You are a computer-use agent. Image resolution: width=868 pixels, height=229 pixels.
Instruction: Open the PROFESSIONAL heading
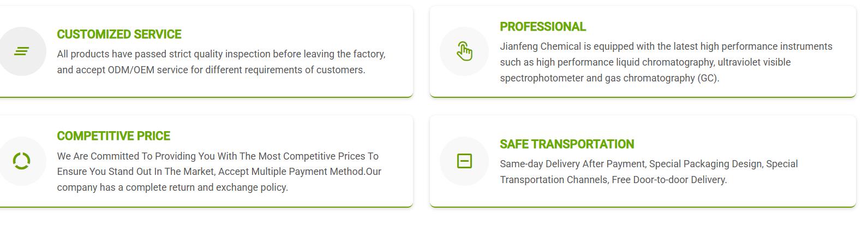pyautogui.click(x=542, y=27)
